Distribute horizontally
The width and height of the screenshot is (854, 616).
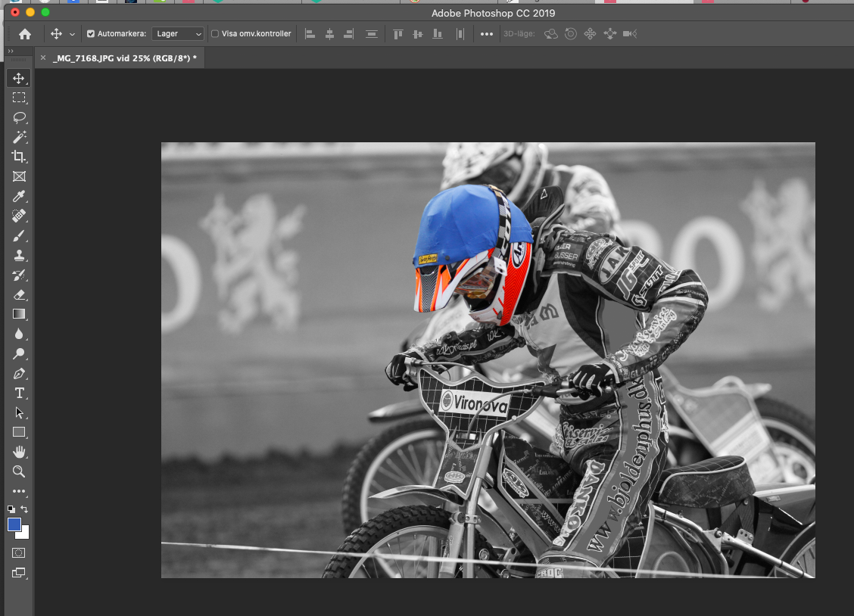pyautogui.click(x=460, y=34)
